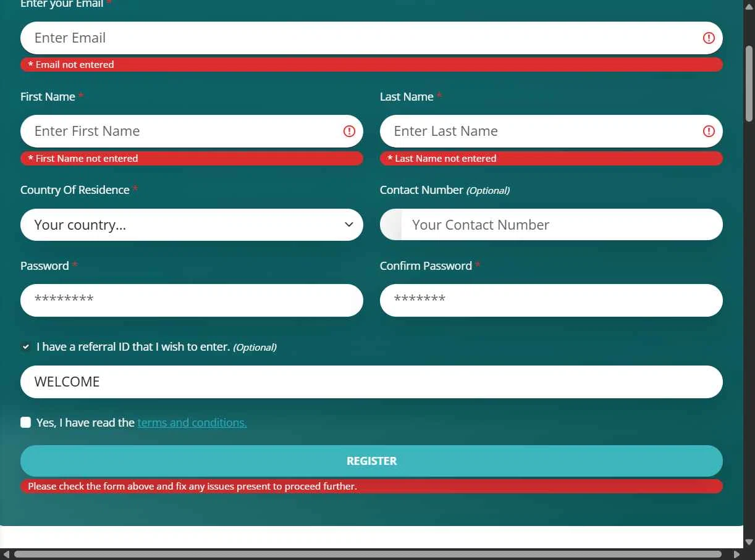Click the error icon in Last Name field

[x=709, y=132]
